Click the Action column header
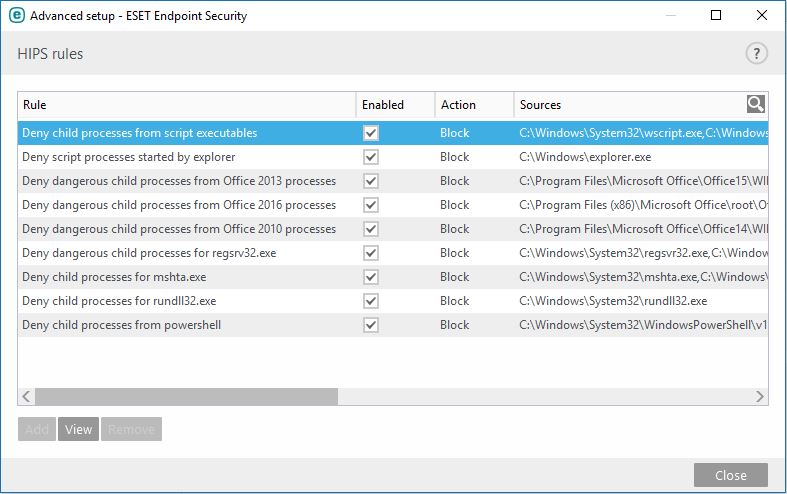This screenshot has width=787, height=494. coord(474,105)
